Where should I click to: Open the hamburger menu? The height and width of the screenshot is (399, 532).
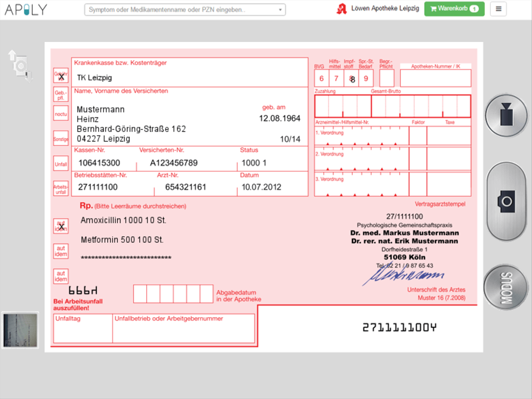pos(498,9)
